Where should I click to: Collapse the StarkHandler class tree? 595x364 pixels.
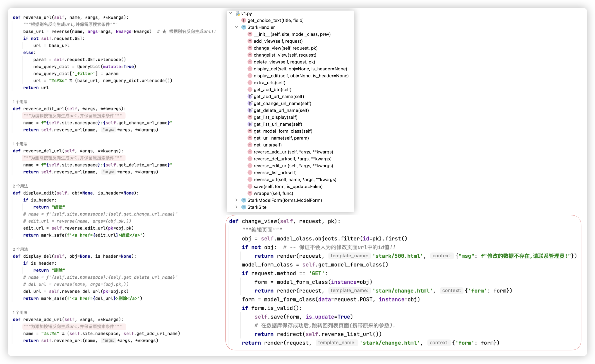(x=237, y=27)
